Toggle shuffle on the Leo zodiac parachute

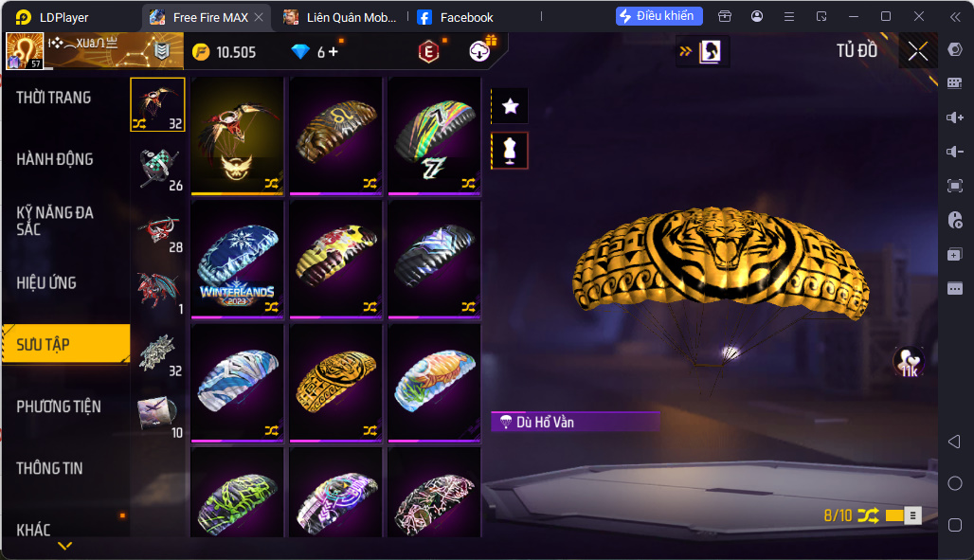pos(370,184)
